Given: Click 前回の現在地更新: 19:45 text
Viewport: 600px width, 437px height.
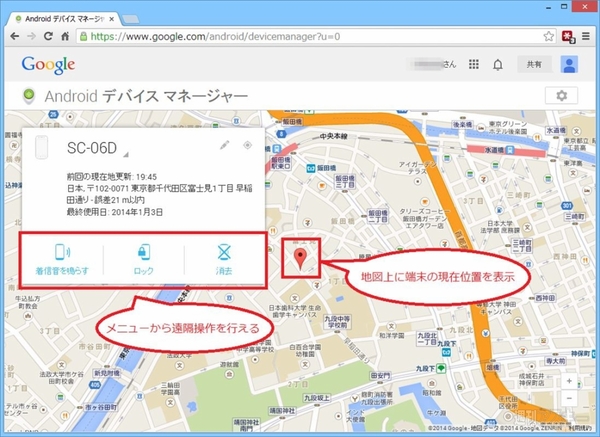Looking at the screenshot, I should tap(112, 177).
